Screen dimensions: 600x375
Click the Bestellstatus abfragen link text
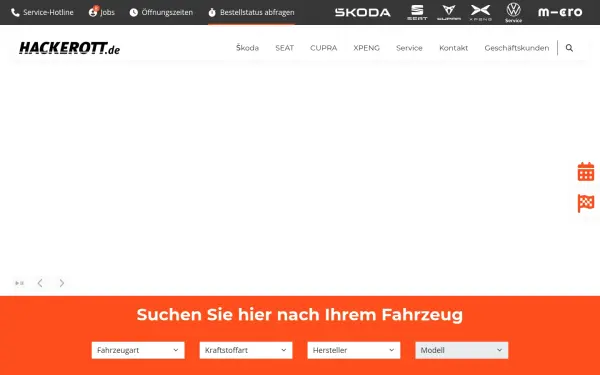pyautogui.click(x=257, y=12)
